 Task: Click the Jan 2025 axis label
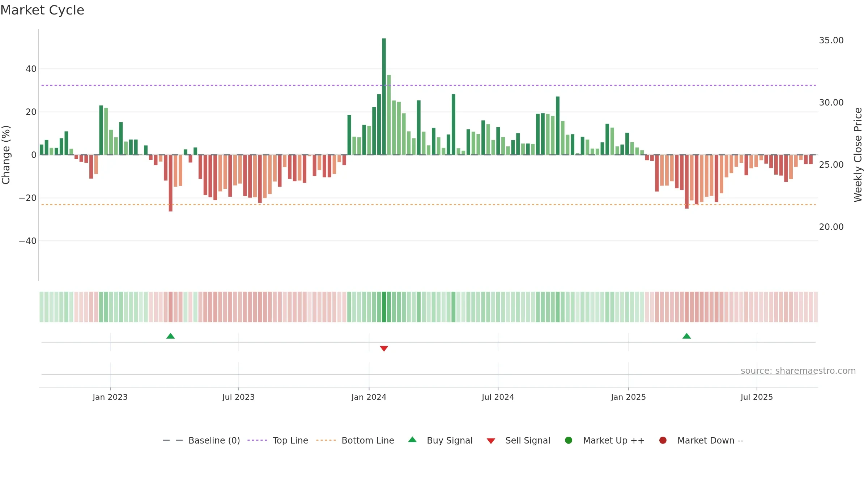(628, 397)
